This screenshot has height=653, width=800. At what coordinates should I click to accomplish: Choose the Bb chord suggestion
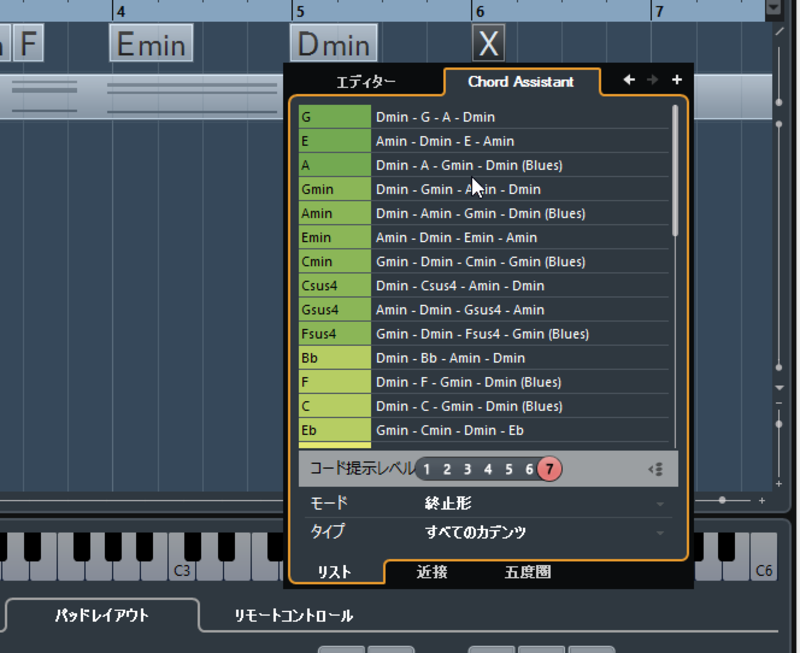click(335, 358)
